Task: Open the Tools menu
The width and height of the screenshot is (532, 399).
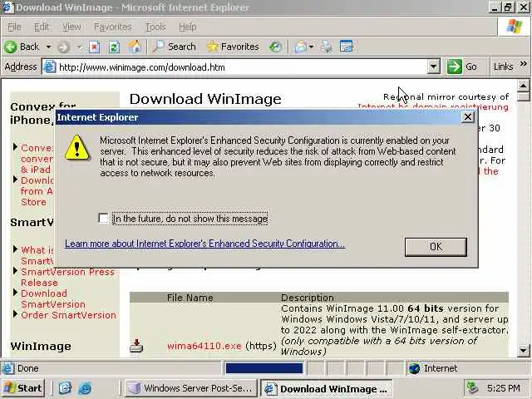Action: coord(155,27)
